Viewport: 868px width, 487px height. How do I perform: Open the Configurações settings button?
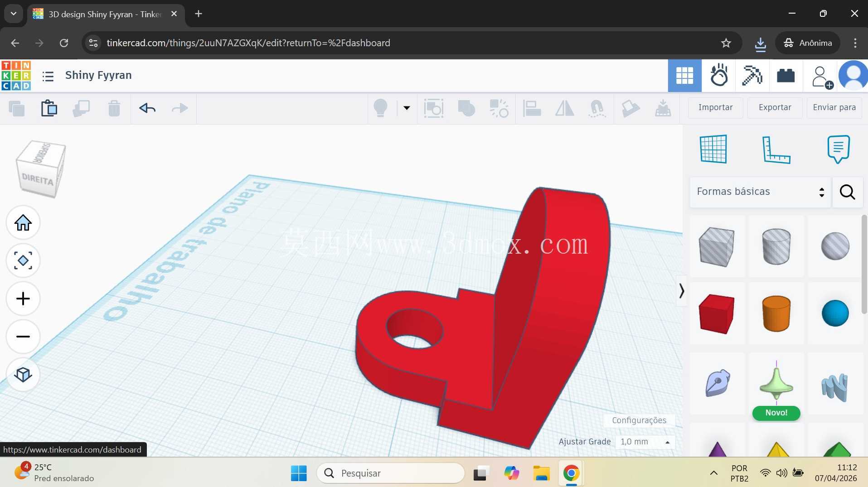click(639, 421)
